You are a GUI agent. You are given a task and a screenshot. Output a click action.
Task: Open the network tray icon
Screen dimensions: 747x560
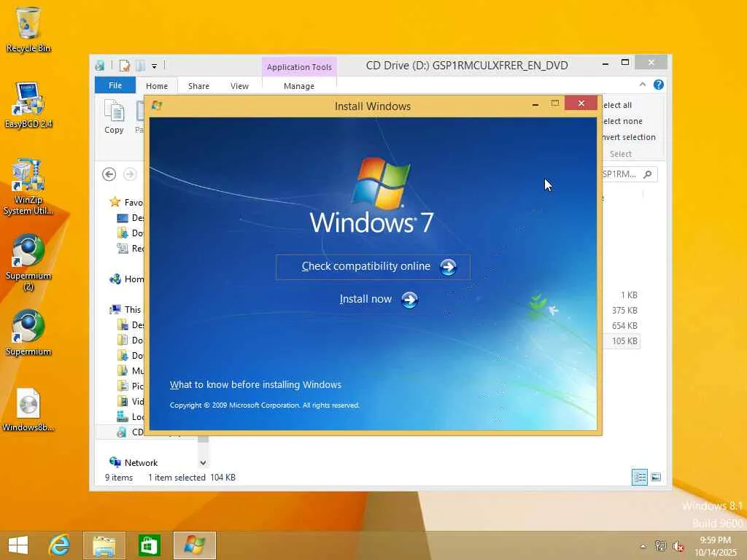click(660, 546)
